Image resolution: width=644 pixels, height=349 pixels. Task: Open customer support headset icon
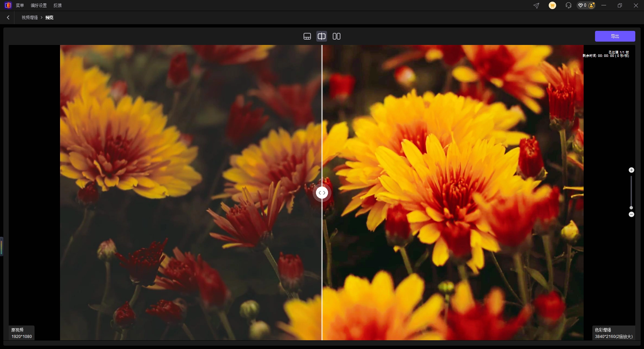click(568, 5)
